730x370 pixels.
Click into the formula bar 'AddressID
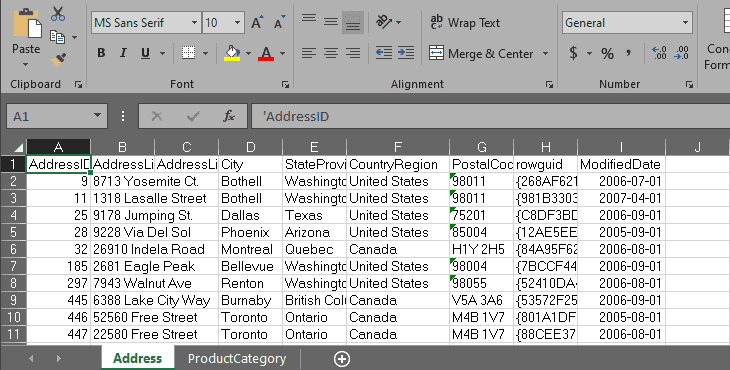tap(491, 116)
